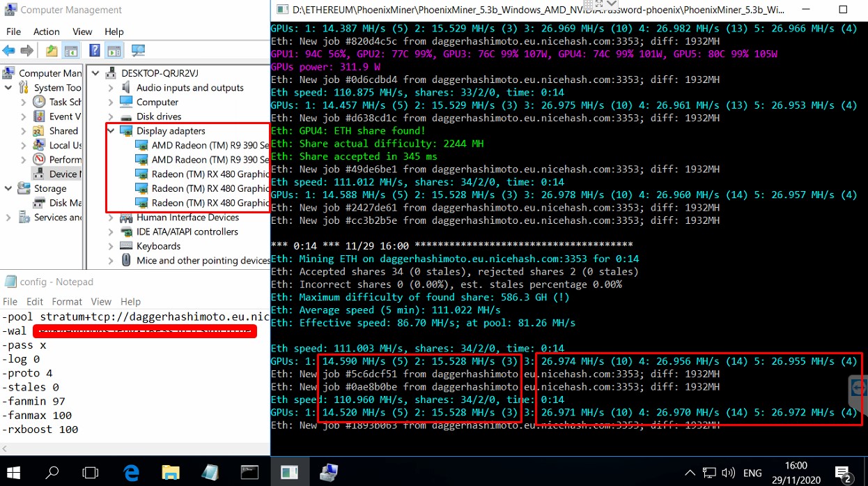Screen dimensions: 868x486
Task: Expand the Computer device category
Action: (111, 102)
